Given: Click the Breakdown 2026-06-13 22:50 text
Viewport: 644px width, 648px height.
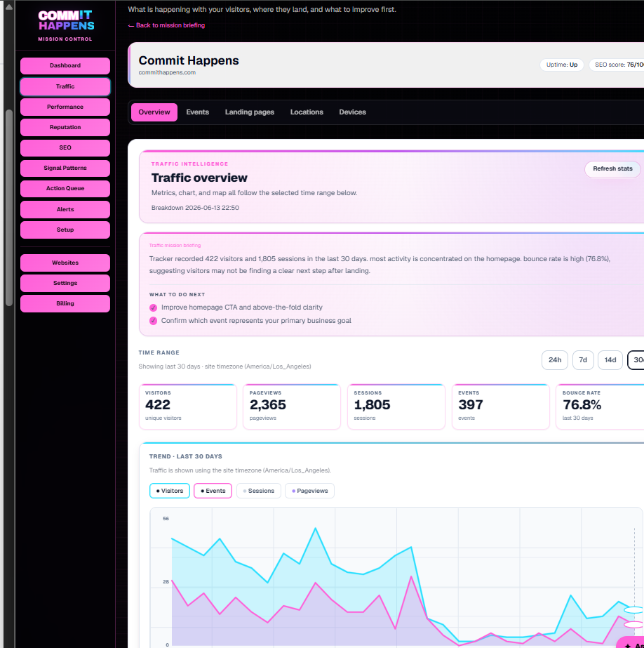Looking at the screenshot, I should click(195, 208).
